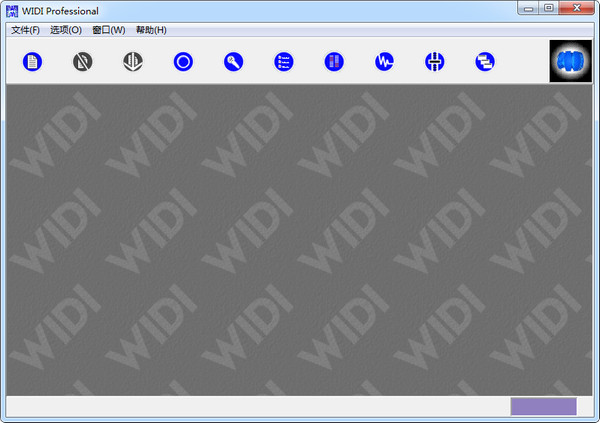Viewport: 600px width, 423px height.
Task: Click the blue microphone icon
Action: [233, 62]
